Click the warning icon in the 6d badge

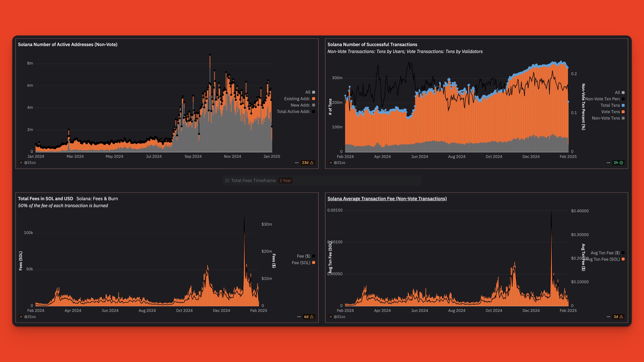click(x=312, y=316)
